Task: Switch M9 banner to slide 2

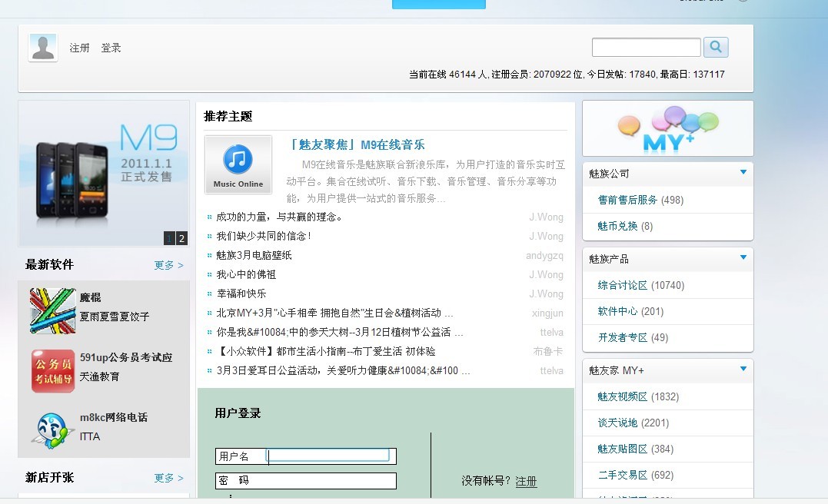Action: coord(181,238)
